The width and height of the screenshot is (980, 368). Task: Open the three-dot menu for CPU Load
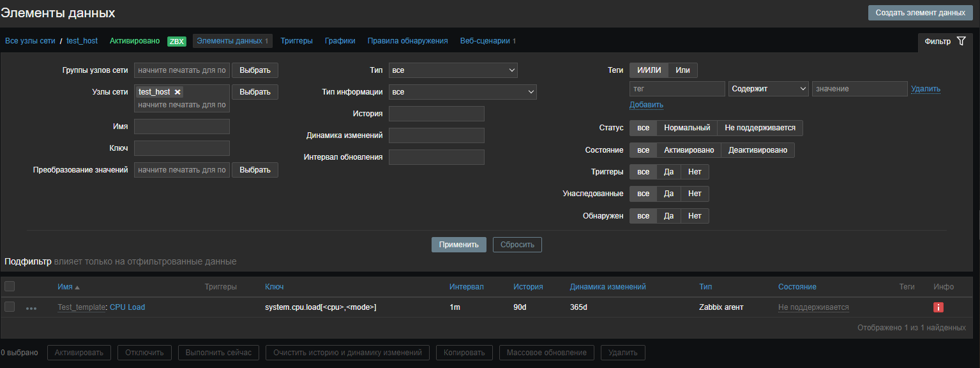pyautogui.click(x=31, y=308)
